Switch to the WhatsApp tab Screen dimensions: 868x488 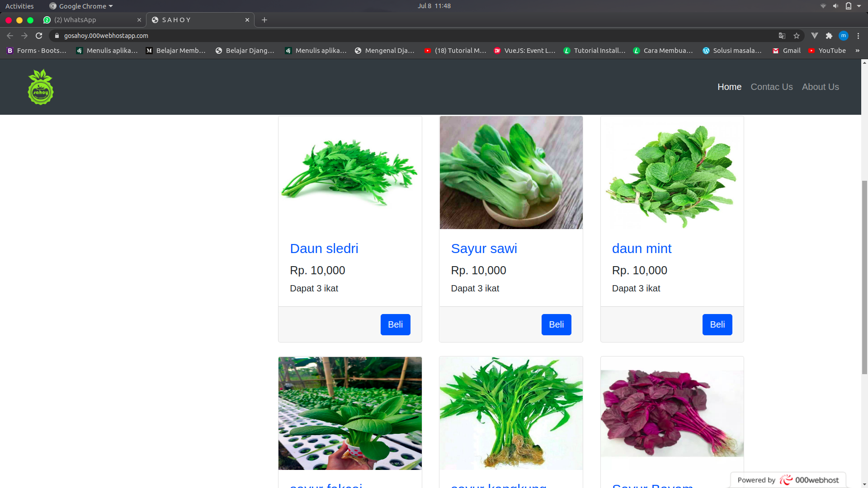[x=92, y=20]
